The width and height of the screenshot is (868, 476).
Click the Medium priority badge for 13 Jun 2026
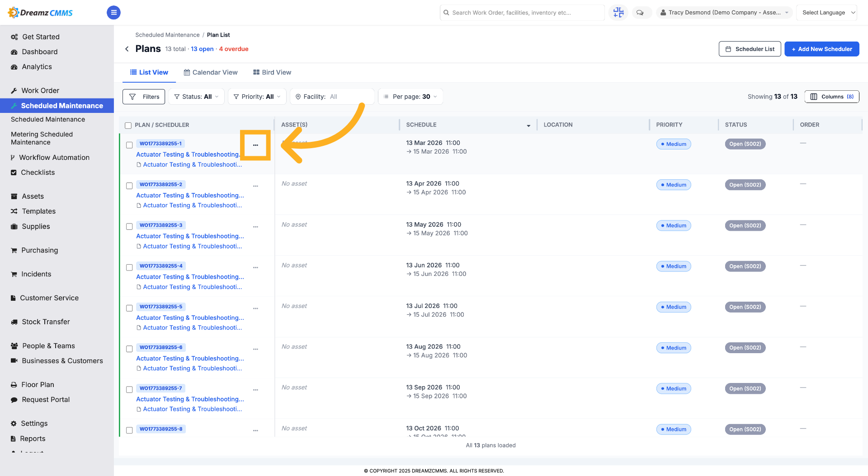pyautogui.click(x=674, y=266)
